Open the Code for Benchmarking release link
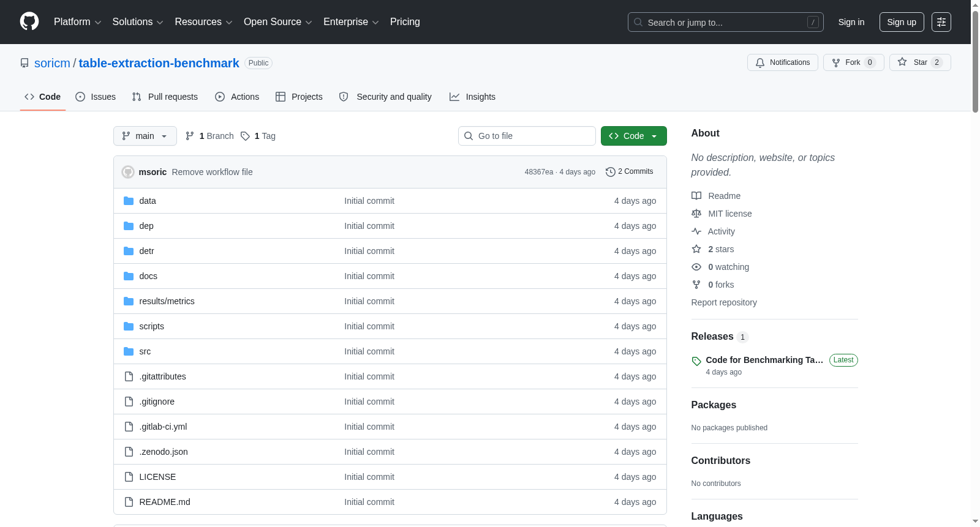Screen dimensions: 980x527 764,360
